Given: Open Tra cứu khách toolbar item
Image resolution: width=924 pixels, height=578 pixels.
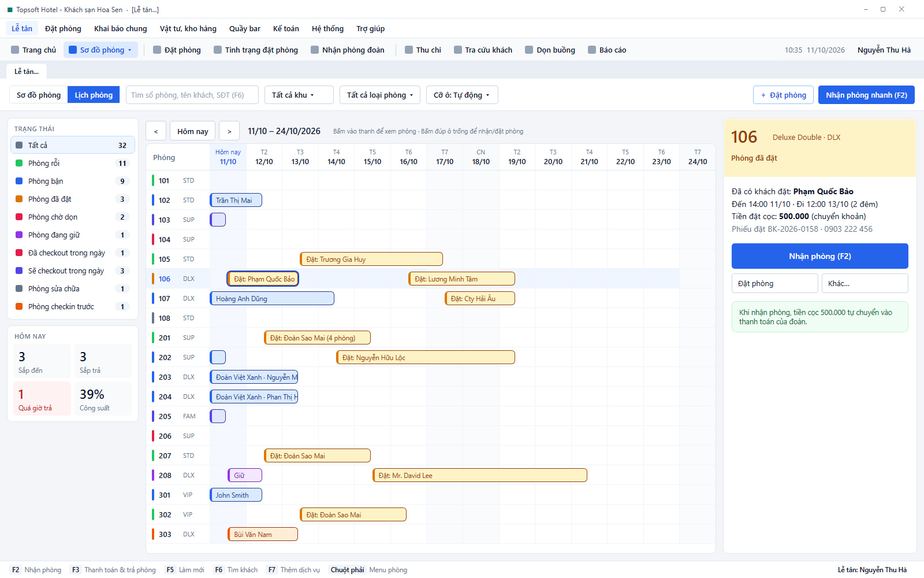Looking at the screenshot, I should coord(483,50).
